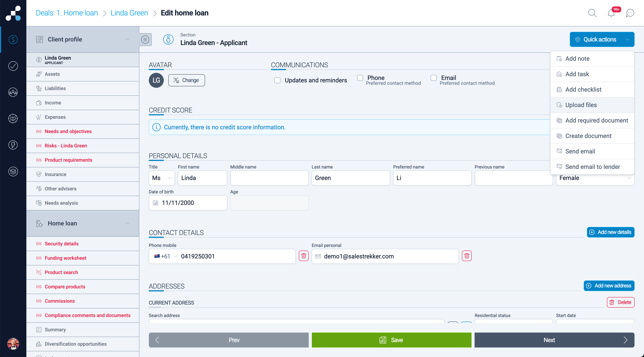
Task: Check Phone preferred contact method
Action: 360,78
